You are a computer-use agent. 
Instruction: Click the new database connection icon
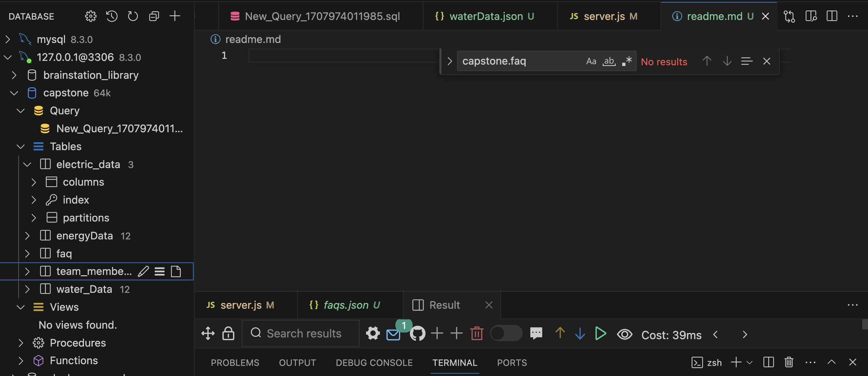(173, 16)
